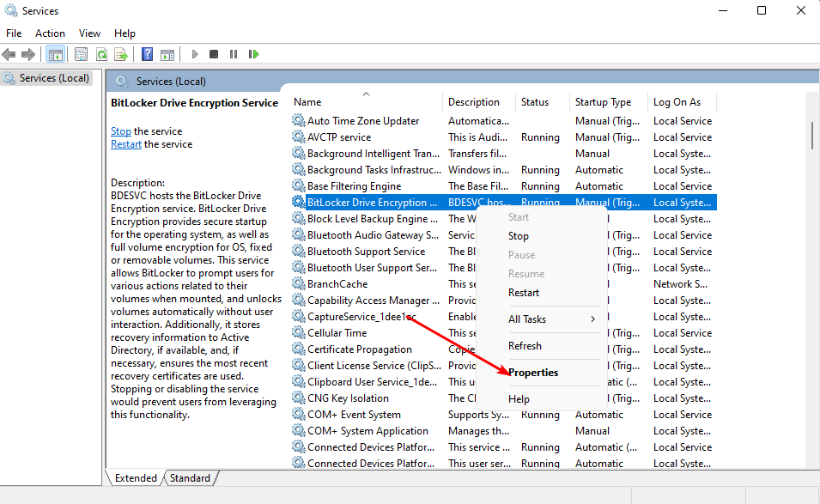Click the gear icon beside Cellular Time
Viewport: 820px width, 504px height.
pos(299,333)
